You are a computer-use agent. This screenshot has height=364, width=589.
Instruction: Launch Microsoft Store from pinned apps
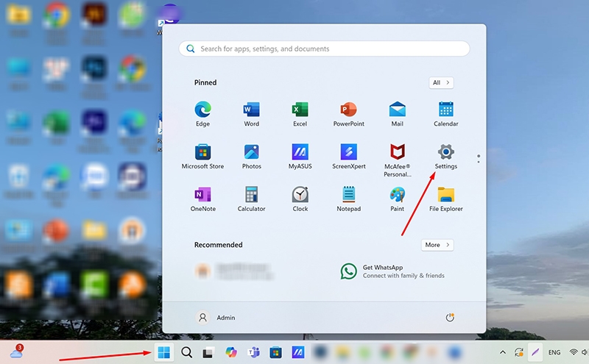[x=202, y=157]
